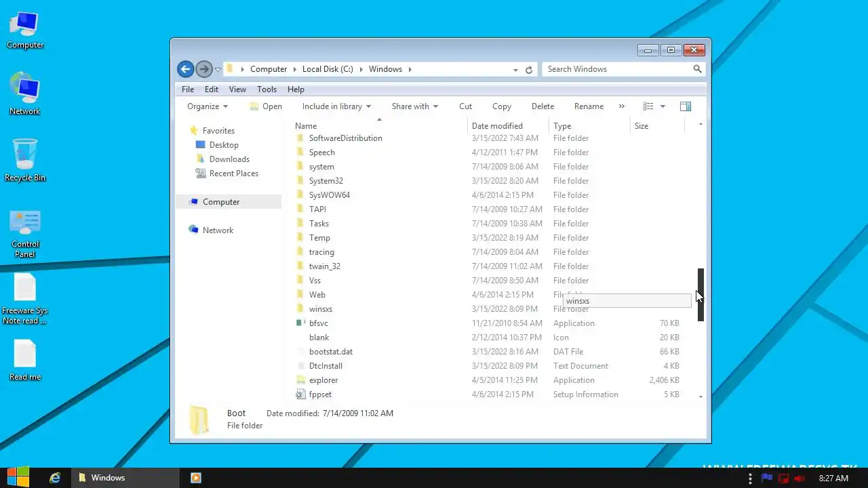Select the blank icon file

tap(319, 338)
